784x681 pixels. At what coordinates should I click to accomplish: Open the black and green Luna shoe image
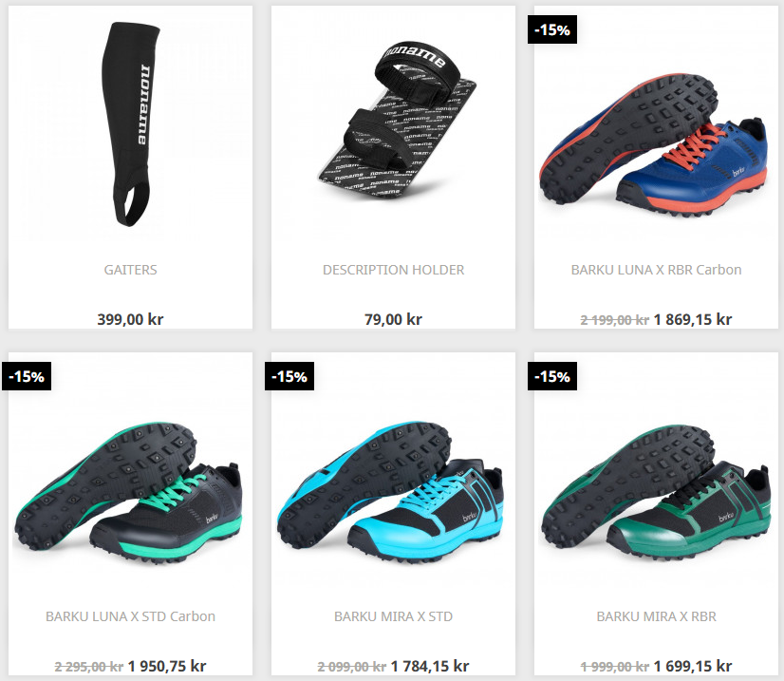128,493
